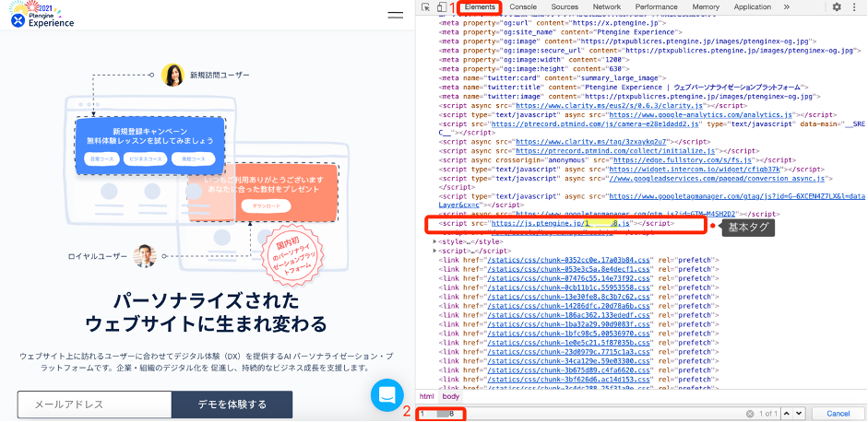The image size is (868, 422).
Task: Open the js.ptengine.jp script link
Action: [560, 224]
